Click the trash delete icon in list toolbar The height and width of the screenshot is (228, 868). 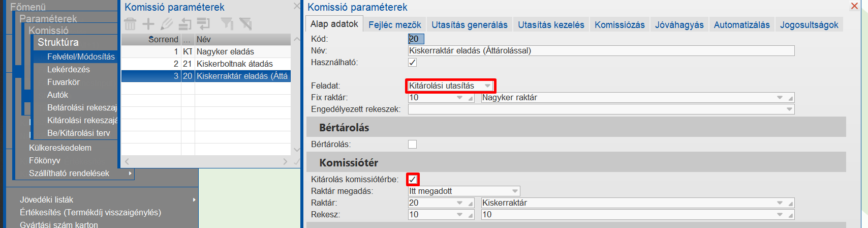click(x=130, y=24)
